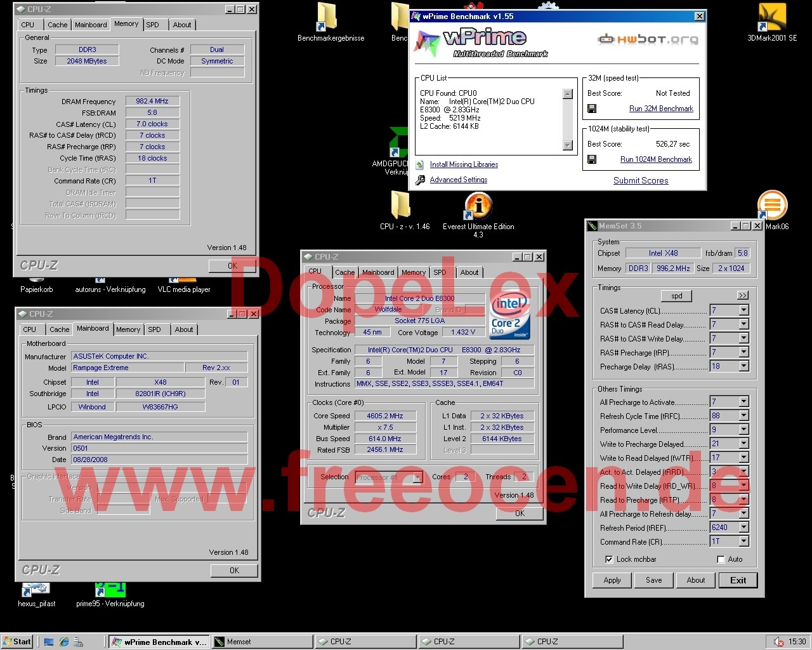Open the Command Rate (CR) dropdown in MemSet
Viewport: 812px width, 650px height.
point(743,541)
